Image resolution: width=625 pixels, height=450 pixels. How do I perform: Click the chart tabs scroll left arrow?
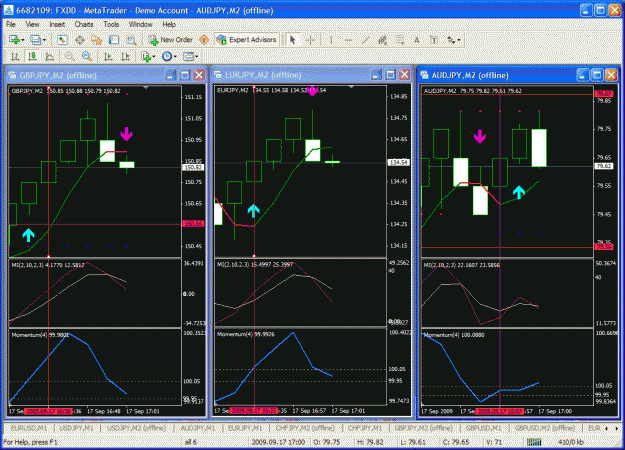(x=607, y=428)
